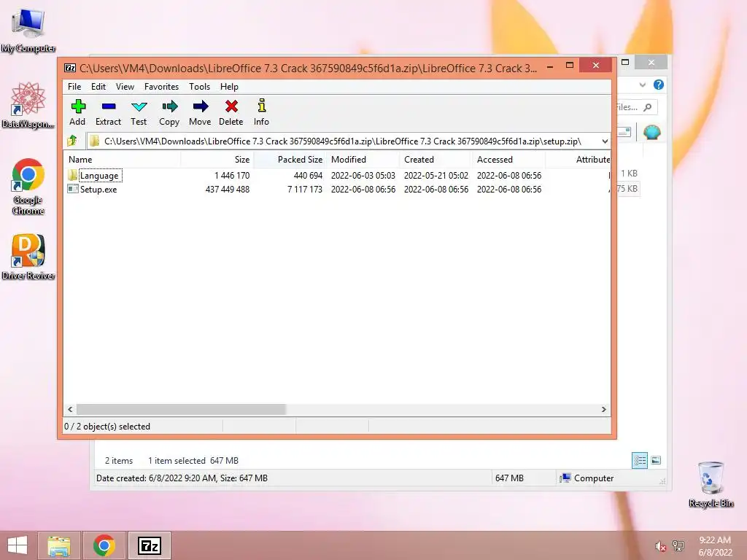Switch Explorer to details view icon
The width and height of the screenshot is (747, 560).
639,460
